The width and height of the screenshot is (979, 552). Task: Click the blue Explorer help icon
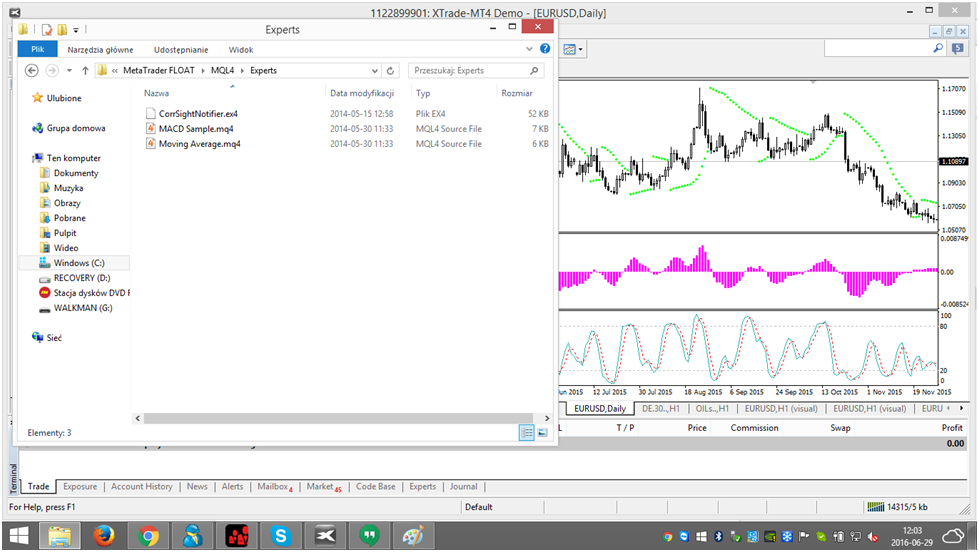pyautogui.click(x=544, y=49)
